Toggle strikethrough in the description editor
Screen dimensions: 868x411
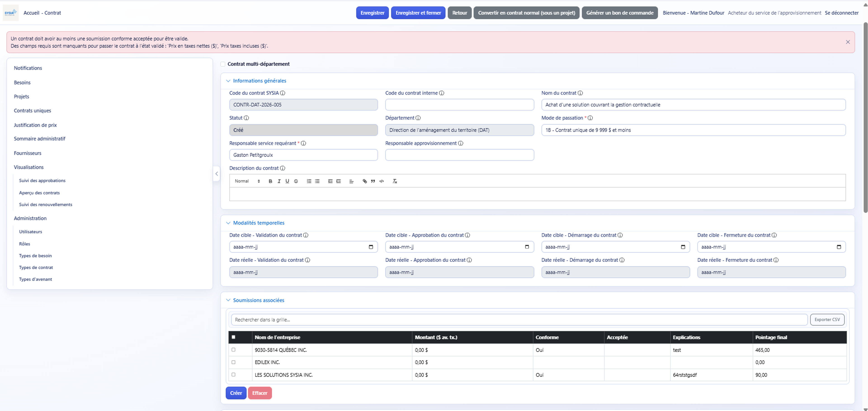(x=296, y=181)
